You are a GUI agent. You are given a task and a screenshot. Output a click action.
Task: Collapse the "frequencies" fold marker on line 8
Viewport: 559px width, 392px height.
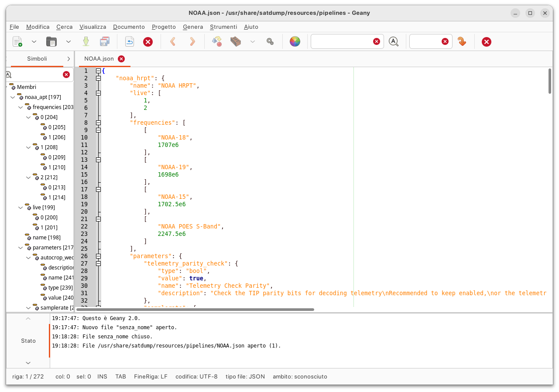(99, 123)
